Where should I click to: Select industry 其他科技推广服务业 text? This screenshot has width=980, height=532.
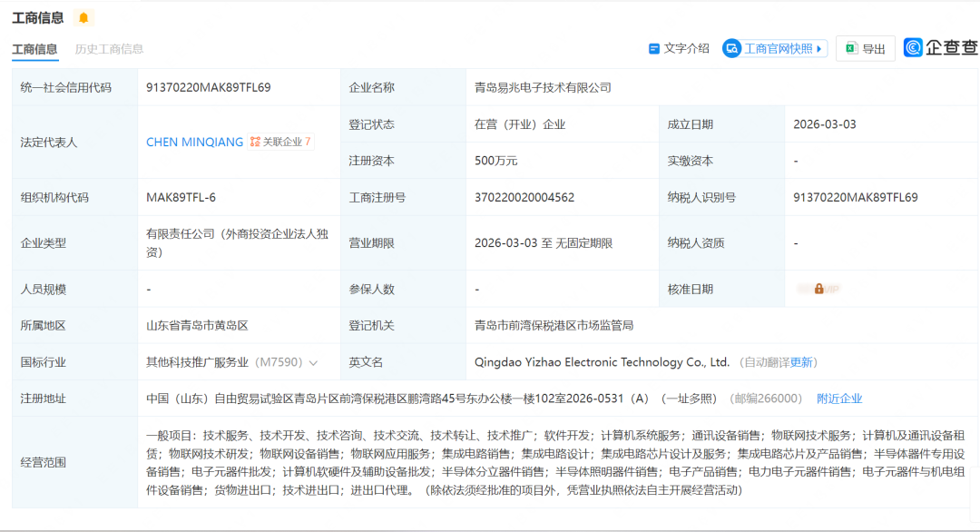tap(198, 362)
